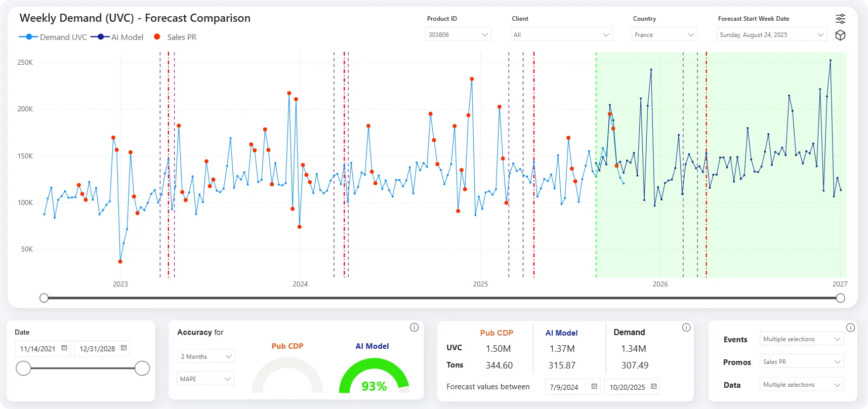Expand the Client dropdown

pos(562,34)
